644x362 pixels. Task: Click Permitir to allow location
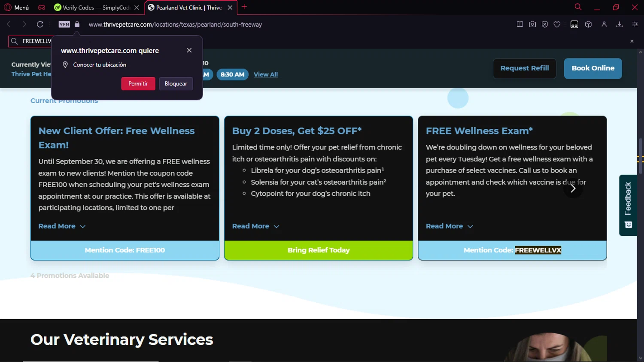click(138, 84)
